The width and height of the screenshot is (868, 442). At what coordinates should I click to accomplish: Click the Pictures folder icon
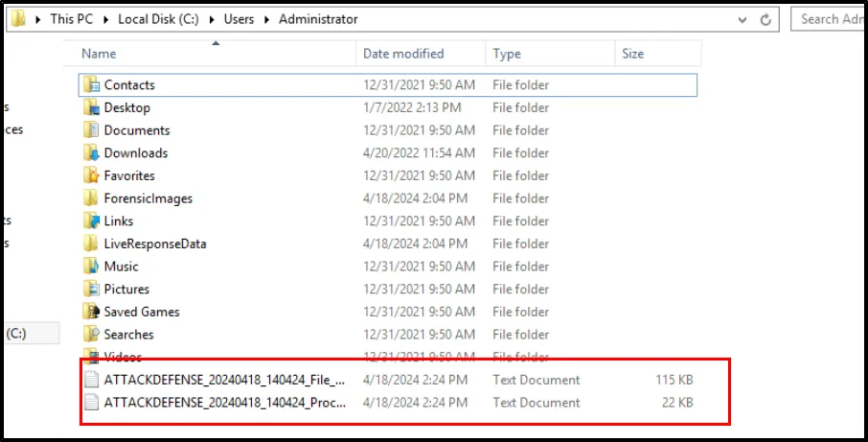(x=91, y=290)
